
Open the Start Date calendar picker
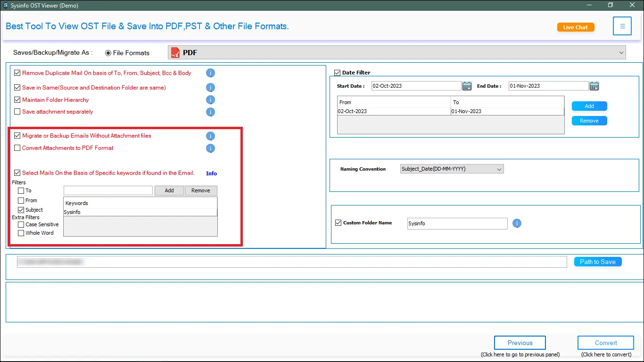click(x=467, y=86)
